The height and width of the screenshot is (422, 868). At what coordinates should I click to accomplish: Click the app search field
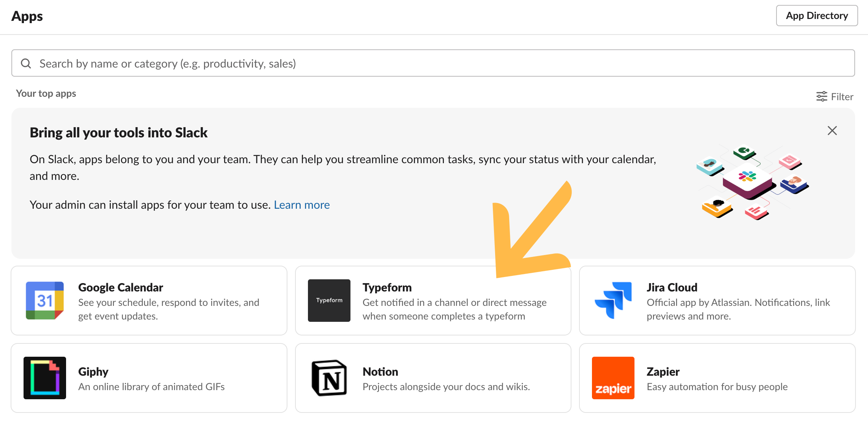click(x=433, y=63)
